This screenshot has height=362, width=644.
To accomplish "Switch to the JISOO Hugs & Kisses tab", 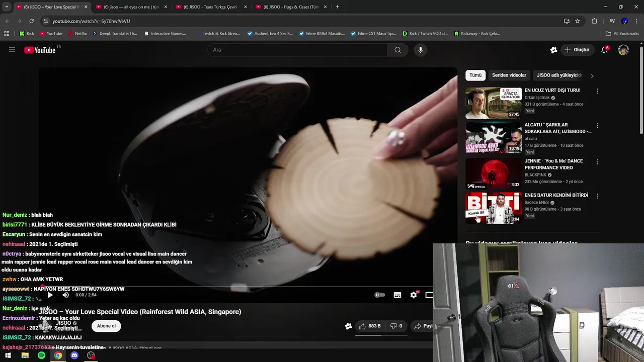I will coord(291,7).
